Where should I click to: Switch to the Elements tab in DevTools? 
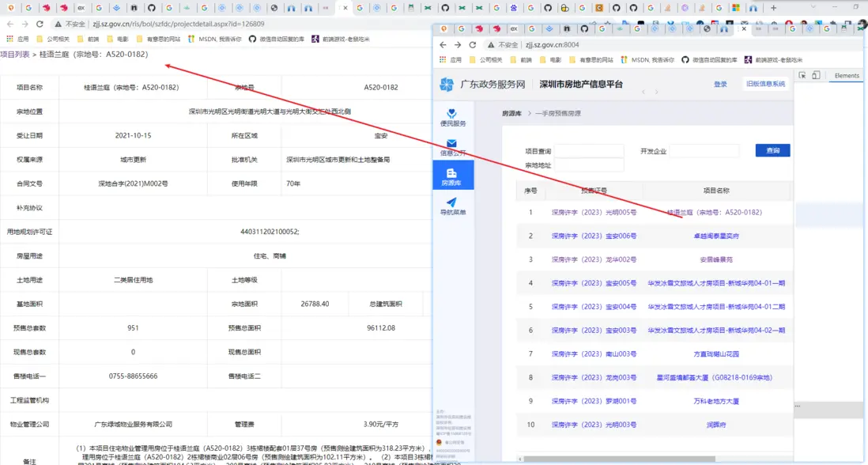pos(847,76)
